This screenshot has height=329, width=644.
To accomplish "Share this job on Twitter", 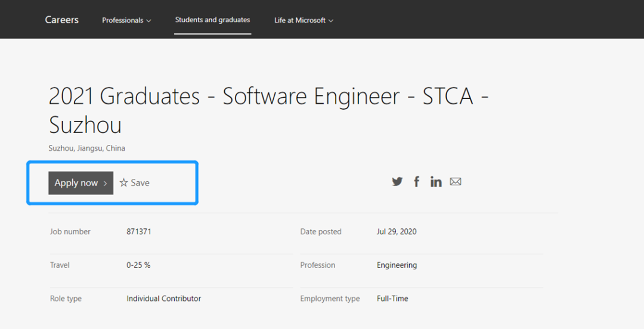I will pos(397,182).
